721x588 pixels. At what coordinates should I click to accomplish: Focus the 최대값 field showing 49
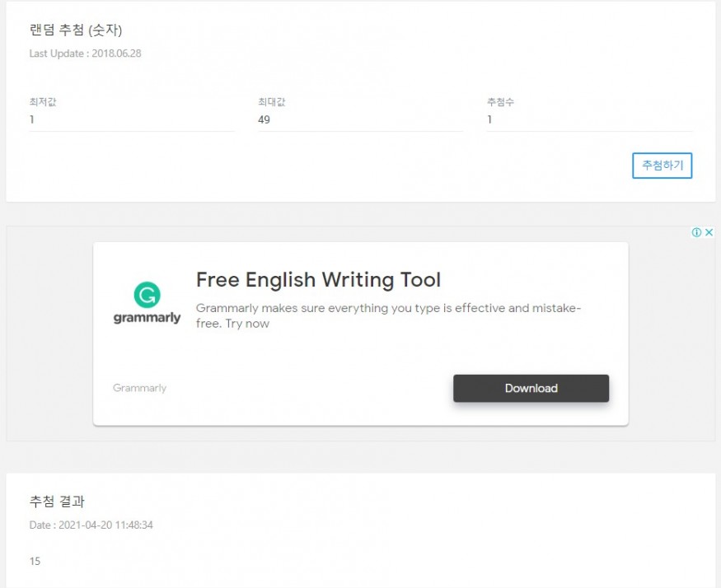pyautogui.click(x=360, y=120)
